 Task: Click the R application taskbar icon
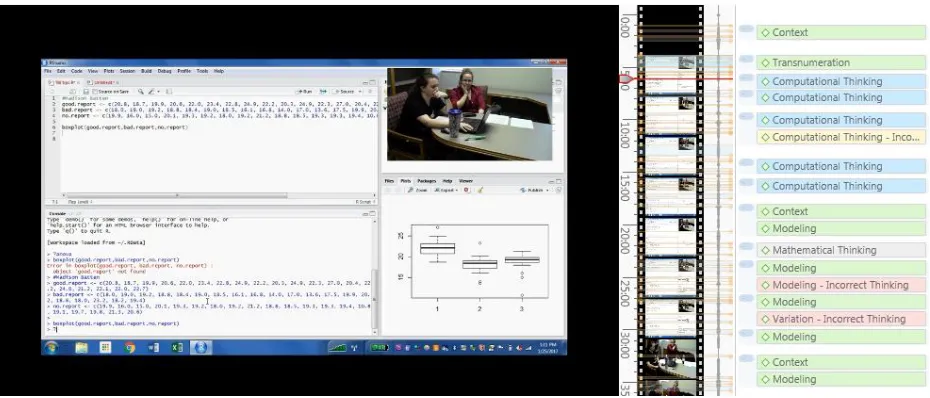(x=201, y=348)
